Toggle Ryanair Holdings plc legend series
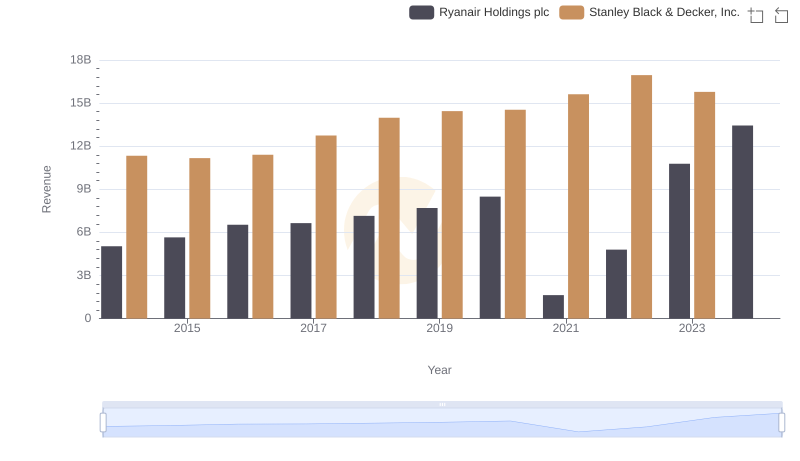The image size is (800, 461). [479, 12]
